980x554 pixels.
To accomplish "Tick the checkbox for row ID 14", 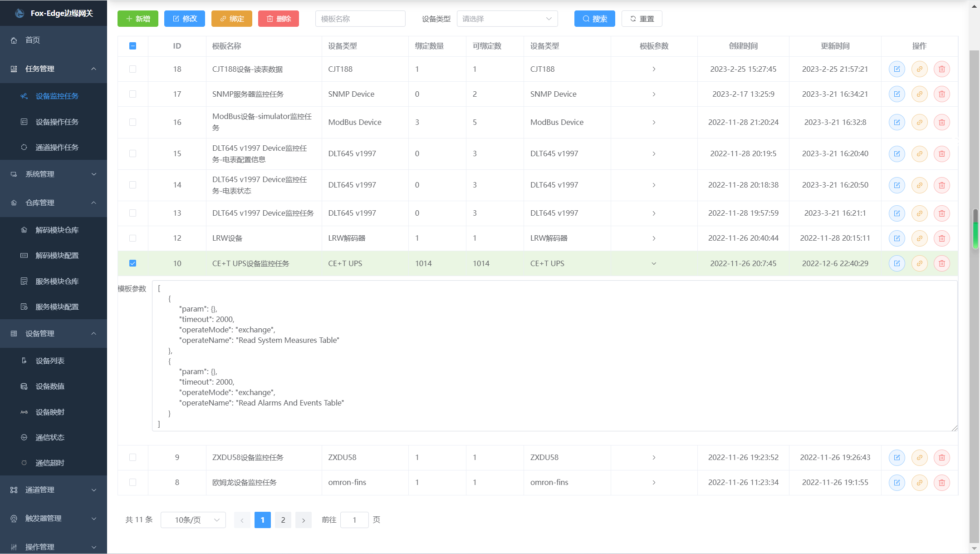I will tap(132, 185).
